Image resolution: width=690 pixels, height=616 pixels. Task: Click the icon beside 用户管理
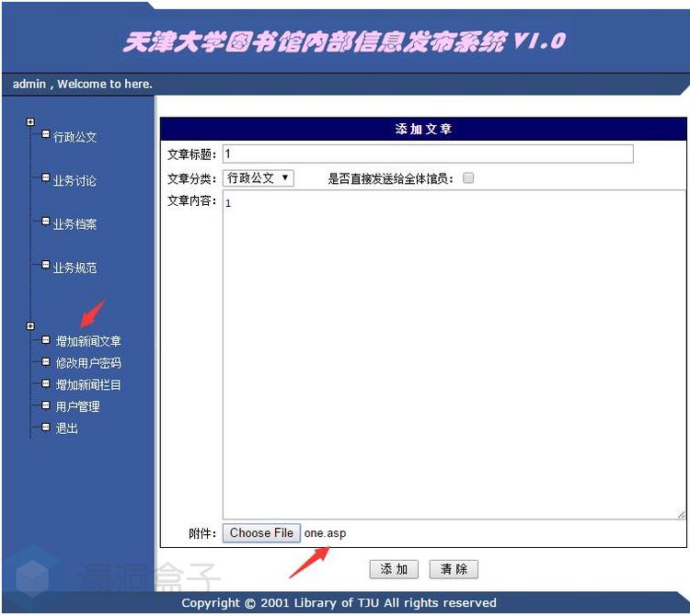coord(45,405)
